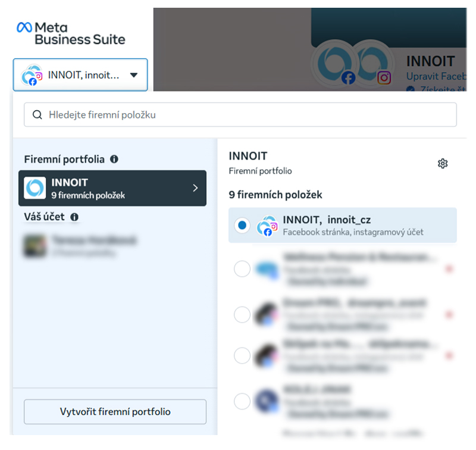This screenshot has width=476, height=450.
Task: Click the dropdown arrow next to INNOIT, innoit...
Action: pyautogui.click(x=134, y=74)
